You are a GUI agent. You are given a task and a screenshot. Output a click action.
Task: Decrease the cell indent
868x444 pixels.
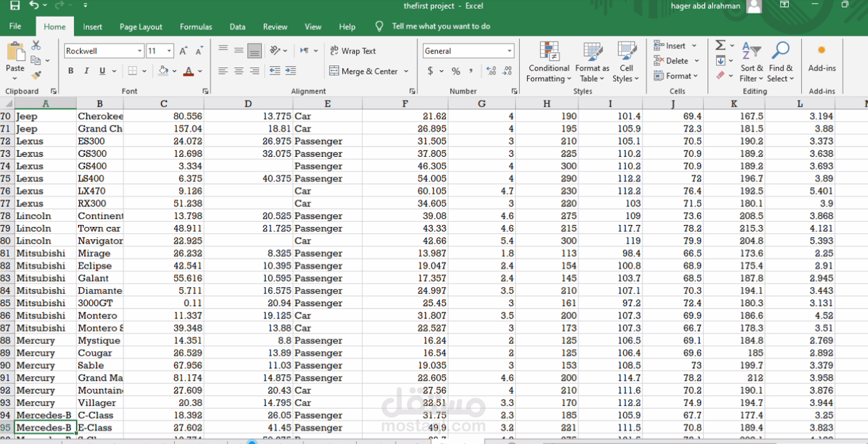click(x=275, y=71)
